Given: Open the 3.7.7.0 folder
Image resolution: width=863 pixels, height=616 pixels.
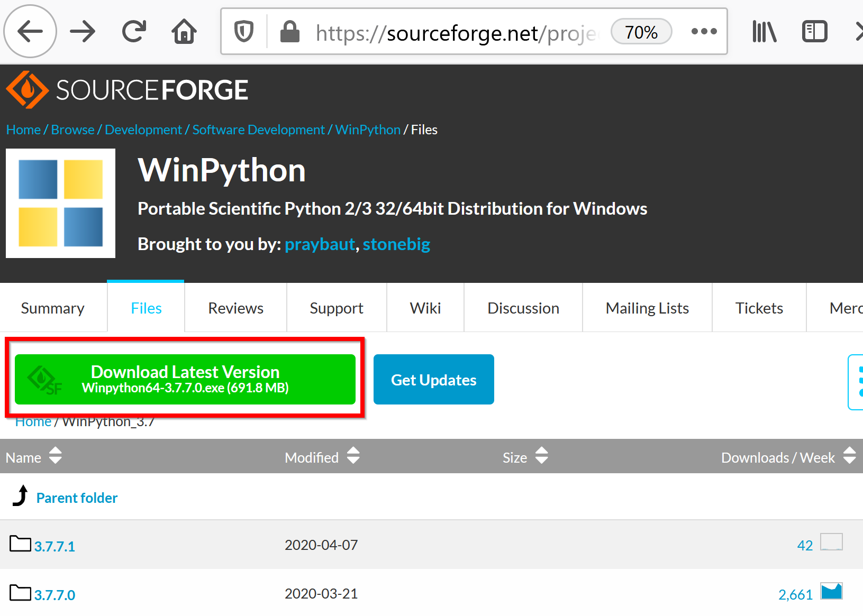Looking at the screenshot, I should [x=54, y=595].
